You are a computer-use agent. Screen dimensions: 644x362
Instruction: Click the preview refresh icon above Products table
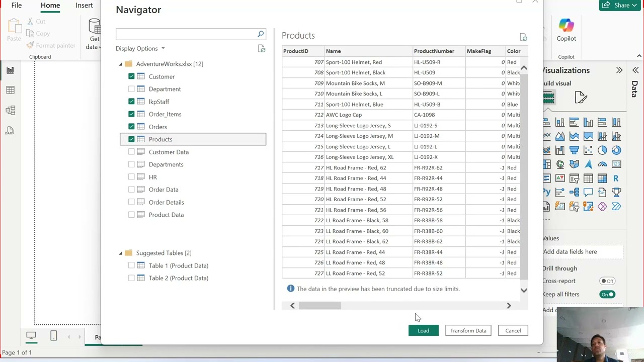(x=523, y=37)
